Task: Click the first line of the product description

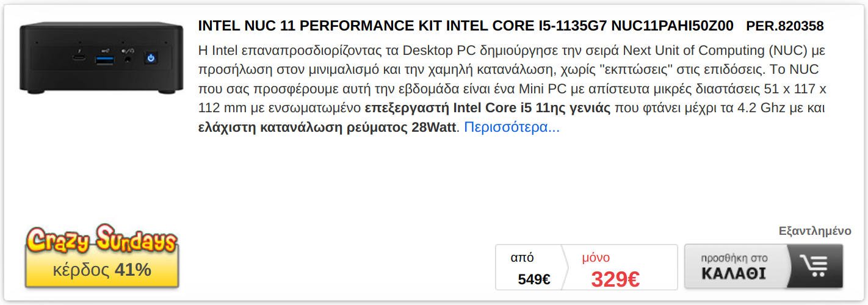Action: pyautogui.click(x=512, y=50)
